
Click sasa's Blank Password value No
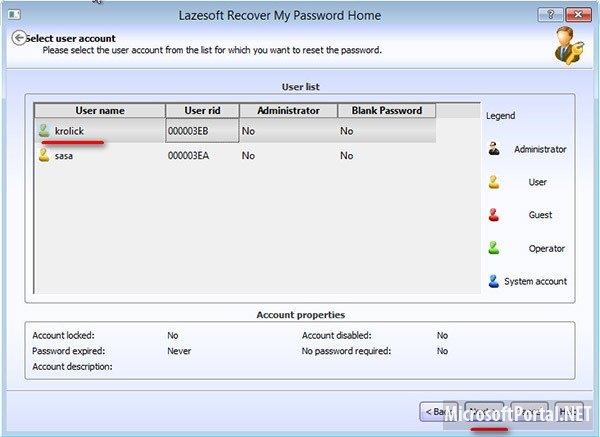point(347,156)
